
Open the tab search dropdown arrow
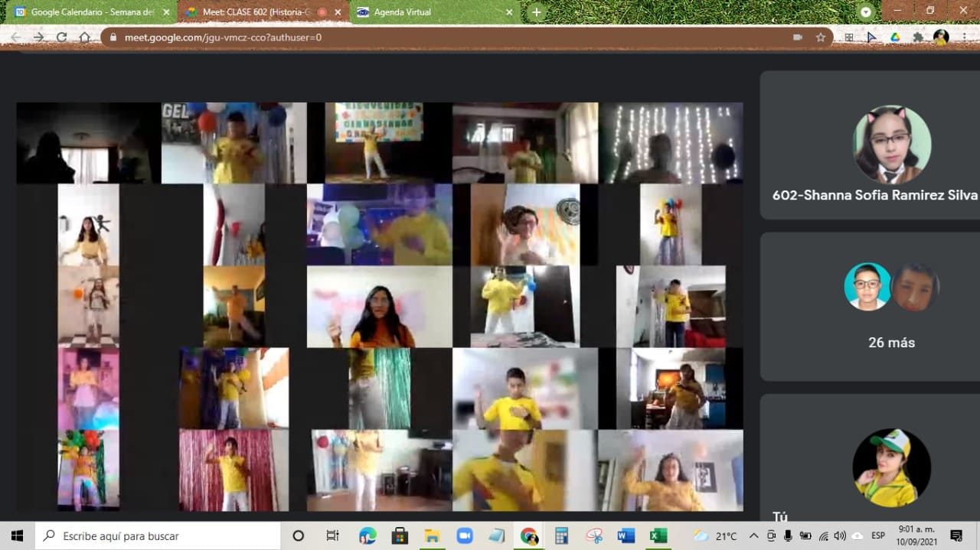pos(866,12)
